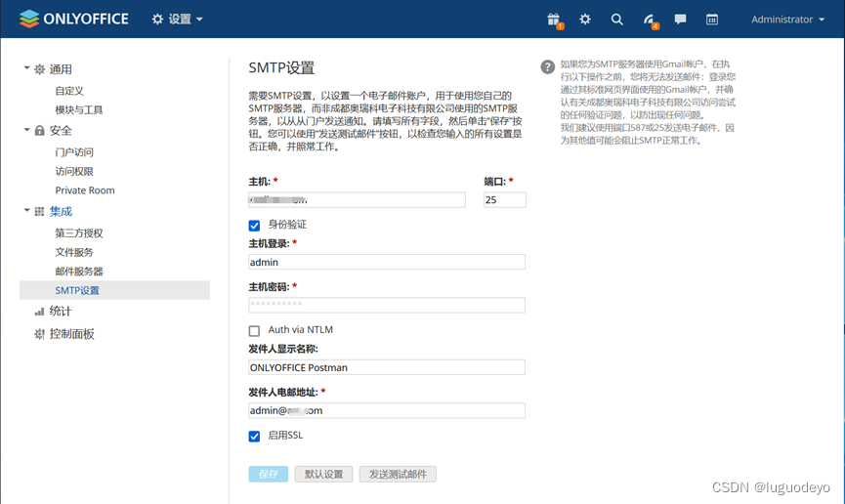
Task: Toggle the 启用SSL checkbox
Action: pos(254,436)
